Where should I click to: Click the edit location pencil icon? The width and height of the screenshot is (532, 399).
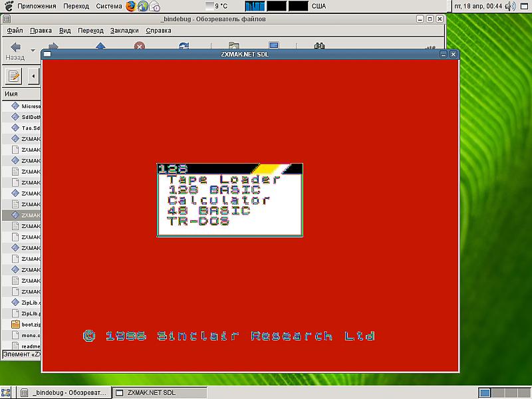[13, 76]
